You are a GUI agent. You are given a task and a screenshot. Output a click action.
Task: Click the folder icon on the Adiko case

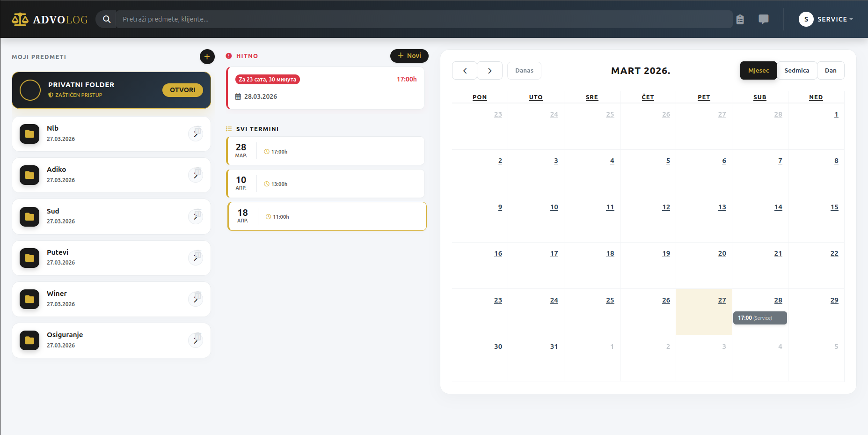[29, 175]
